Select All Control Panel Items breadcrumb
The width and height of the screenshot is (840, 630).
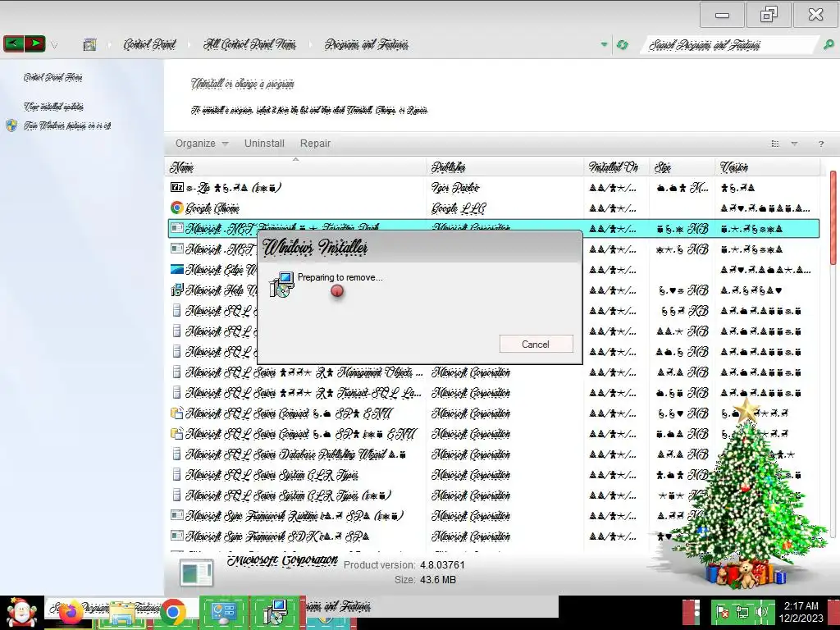click(x=249, y=44)
